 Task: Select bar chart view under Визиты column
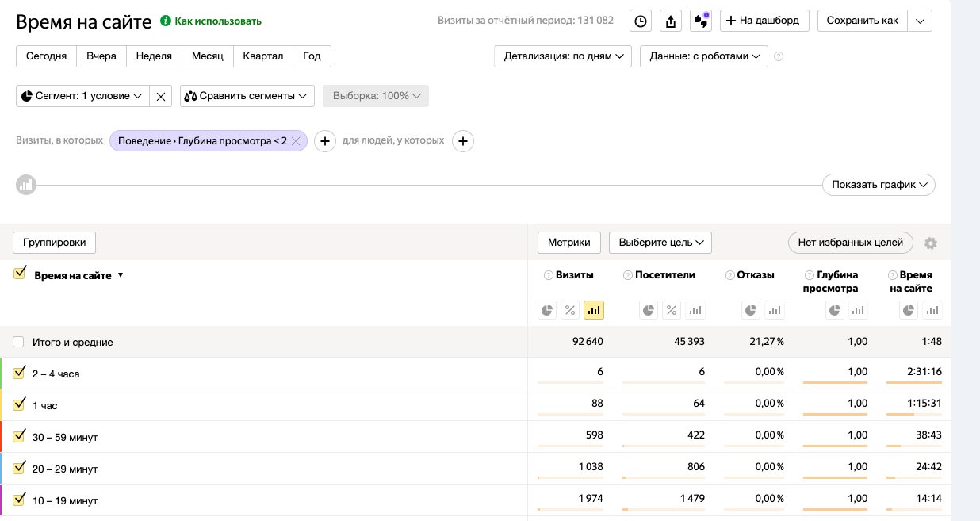pos(593,310)
